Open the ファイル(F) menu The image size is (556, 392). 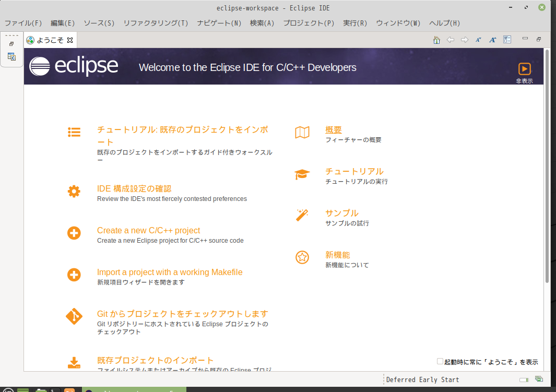23,23
